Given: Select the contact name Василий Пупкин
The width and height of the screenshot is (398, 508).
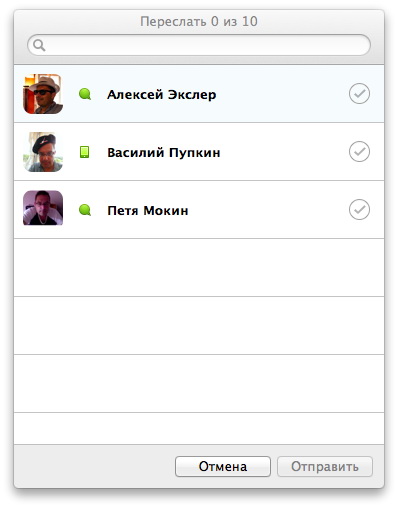Looking at the screenshot, I should pos(164,153).
